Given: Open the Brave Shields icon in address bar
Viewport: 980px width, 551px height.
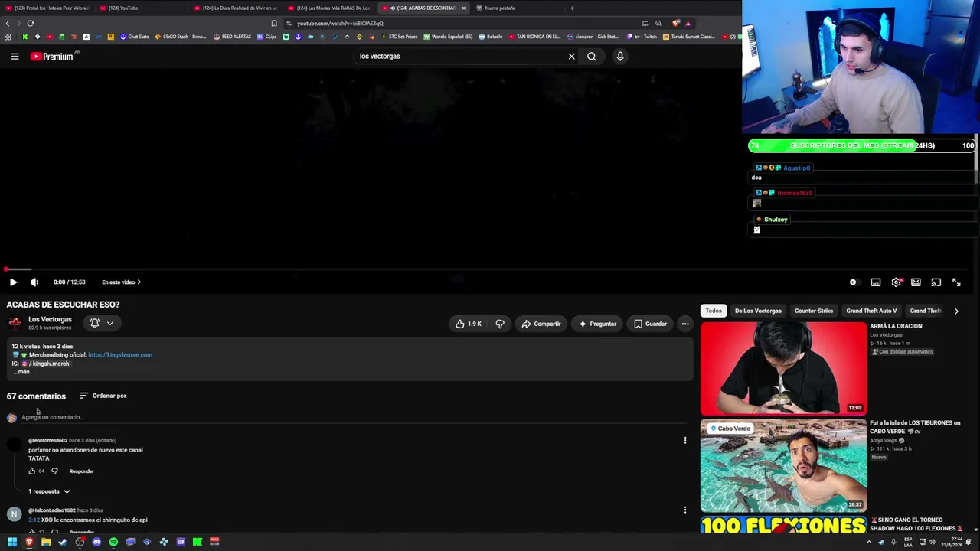Looking at the screenshot, I should pos(675,23).
